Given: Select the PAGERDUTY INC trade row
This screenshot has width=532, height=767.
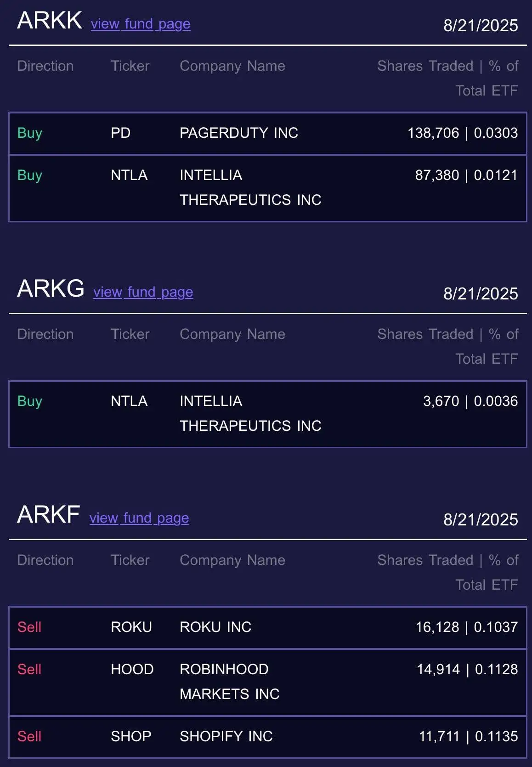Looking at the screenshot, I should point(266,133).
